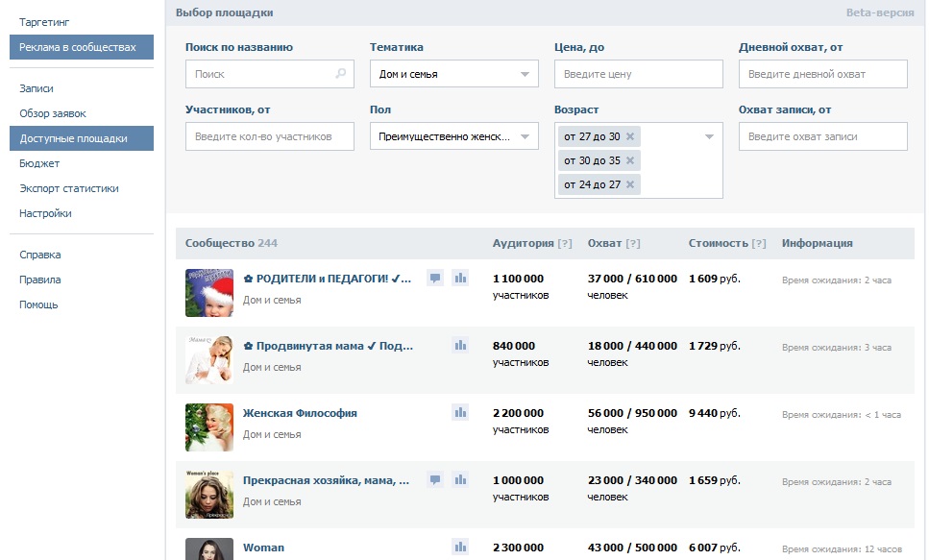This screenshot has height=560, width=929.
Task: Open the comment icon for РОДИТЕЛИ и ПЕДАГОГИ
Action: [x=435, y=278]
